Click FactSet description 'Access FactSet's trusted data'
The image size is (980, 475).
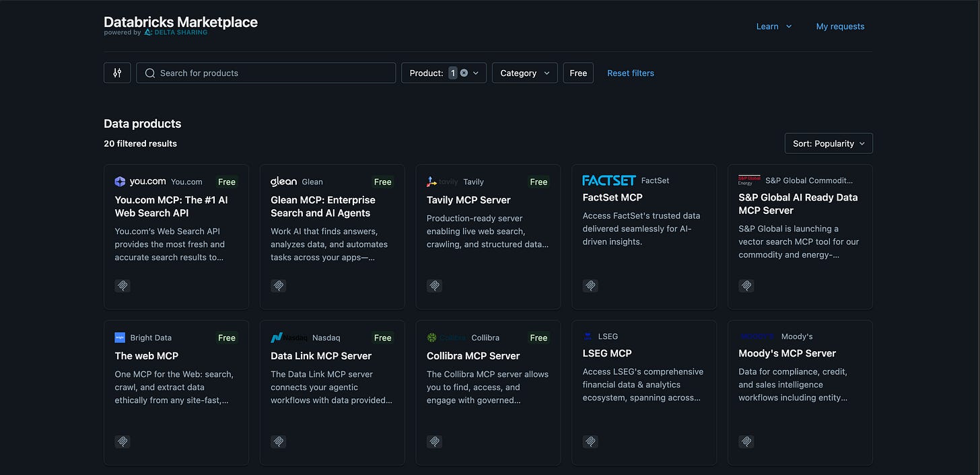click(641, 215)
